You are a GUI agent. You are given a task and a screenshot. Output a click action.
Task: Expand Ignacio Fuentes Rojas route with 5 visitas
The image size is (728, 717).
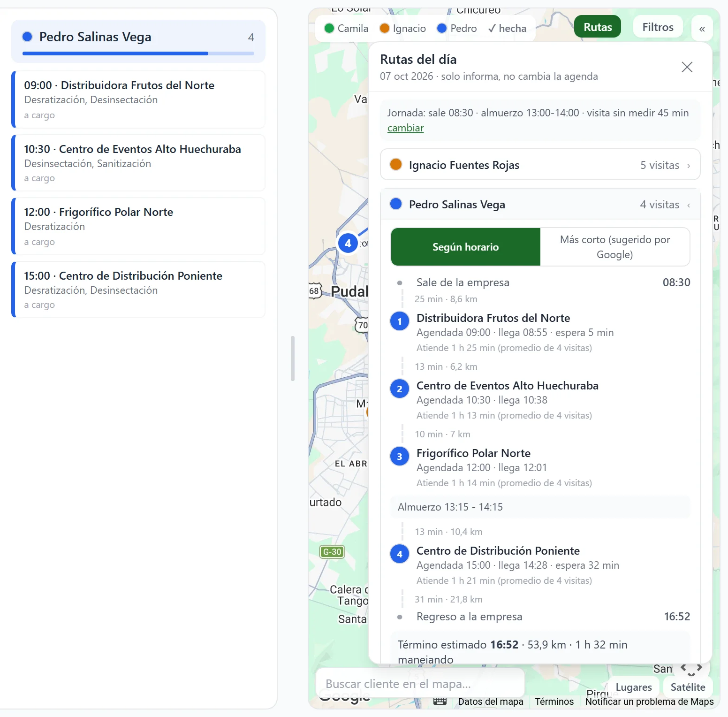tap(540, 165)
